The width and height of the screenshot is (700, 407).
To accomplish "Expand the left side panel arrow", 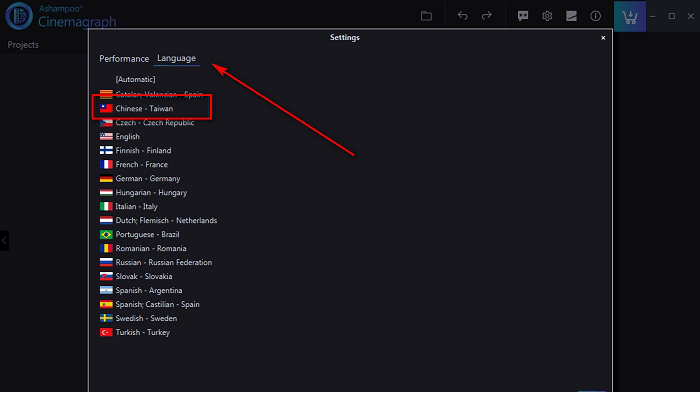I will pyautogui.click(x=4, y=241).
